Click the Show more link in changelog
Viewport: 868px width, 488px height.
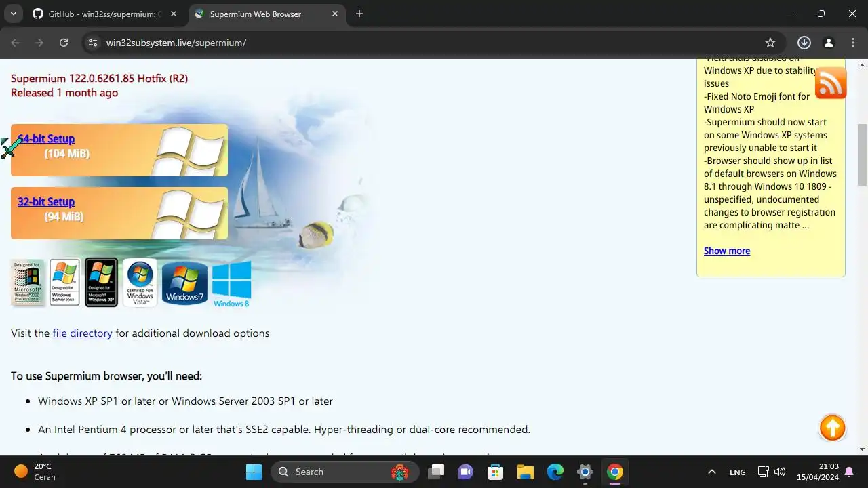(727, 251)
